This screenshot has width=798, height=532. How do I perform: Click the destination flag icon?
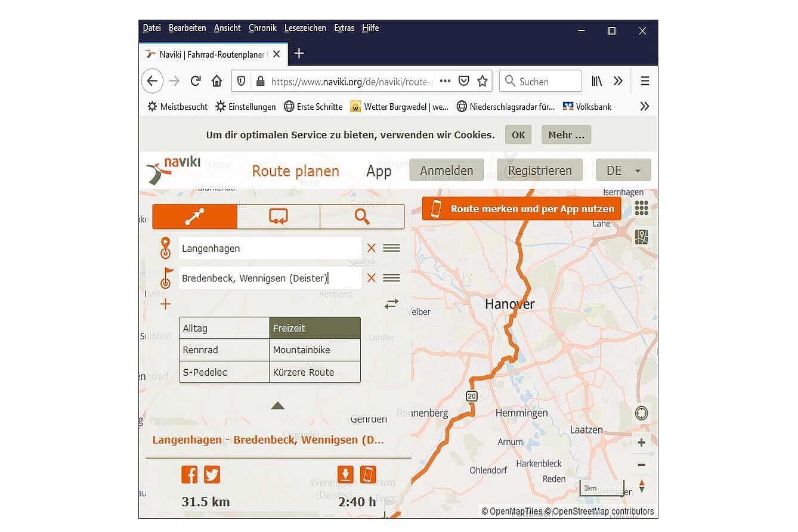click(x=166, y=278)
